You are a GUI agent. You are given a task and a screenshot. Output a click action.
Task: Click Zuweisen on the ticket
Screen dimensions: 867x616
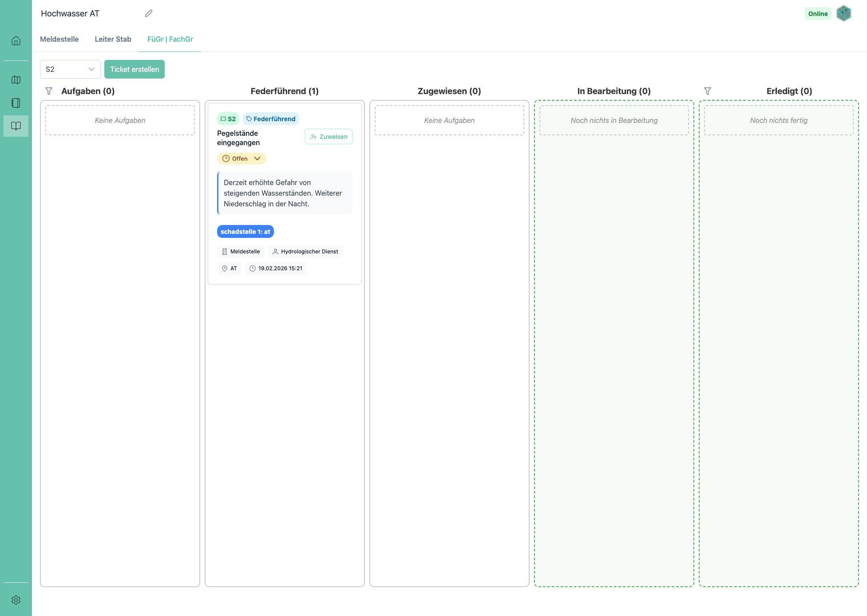click(329, 137)
